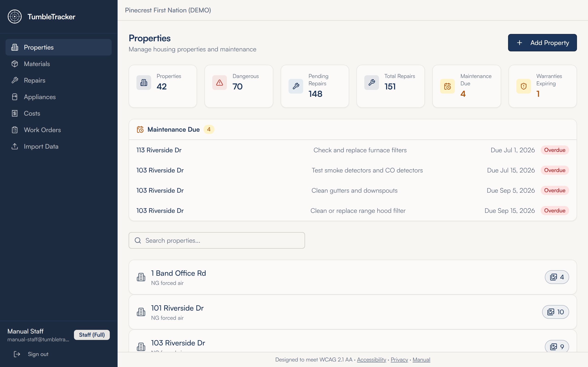Click the Search properties input field
588x367 pixels.
pos(217,240)
